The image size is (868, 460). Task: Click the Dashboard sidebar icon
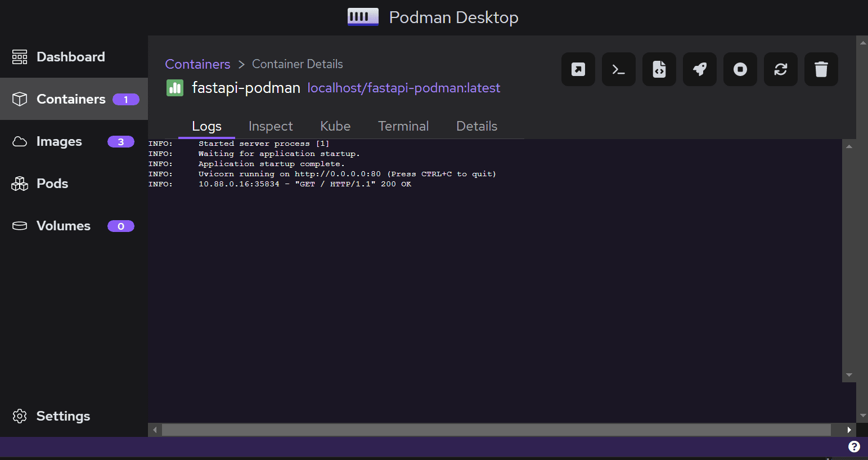tap(20, 57)
